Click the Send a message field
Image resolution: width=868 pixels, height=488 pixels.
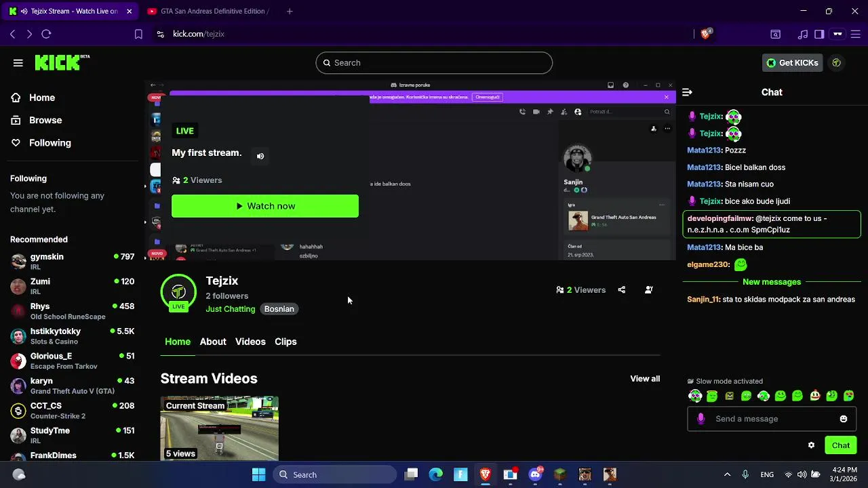tap(772, 419)
